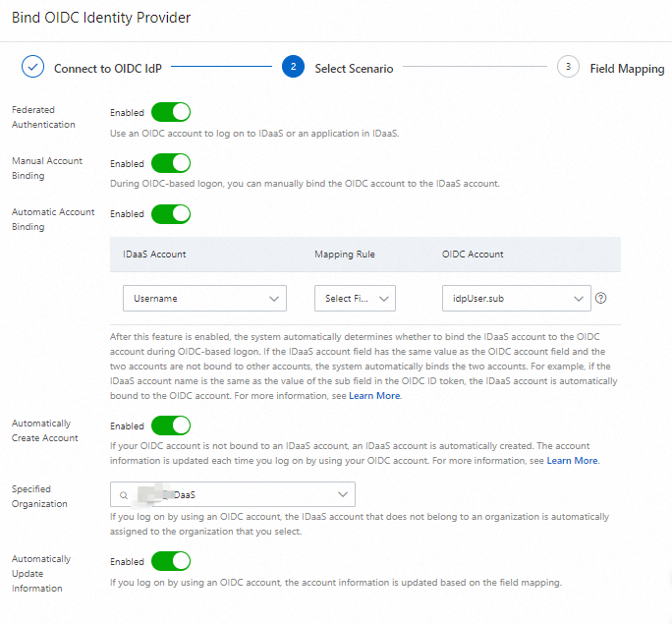Click the step 2 circle icon

(293, 67)
